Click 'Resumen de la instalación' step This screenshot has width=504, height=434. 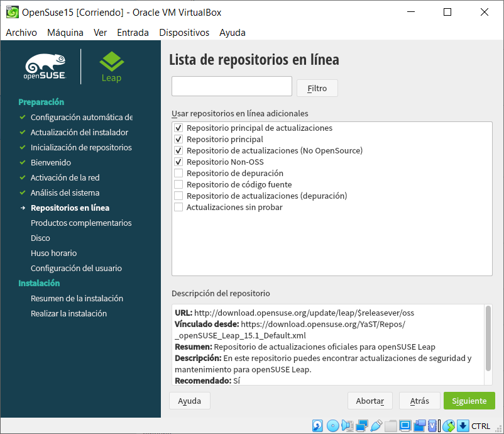pos(77,299)
